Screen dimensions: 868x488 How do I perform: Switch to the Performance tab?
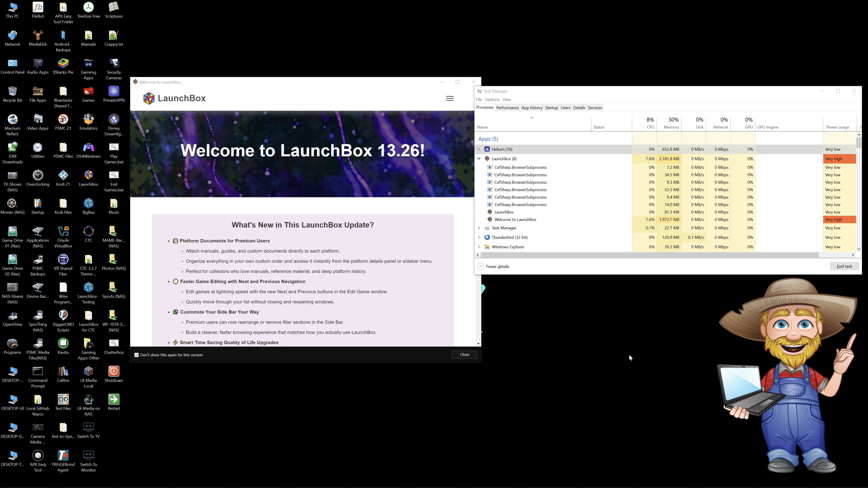tap(507, 108)
